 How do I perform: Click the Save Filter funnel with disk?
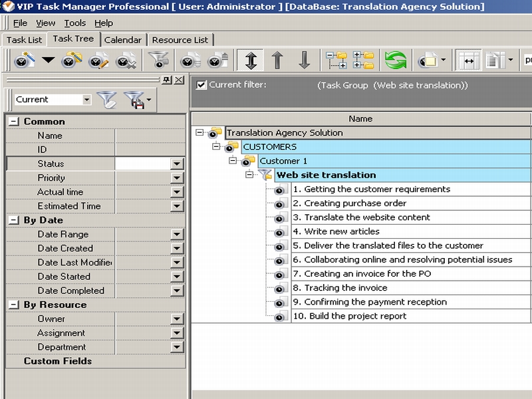135,100
